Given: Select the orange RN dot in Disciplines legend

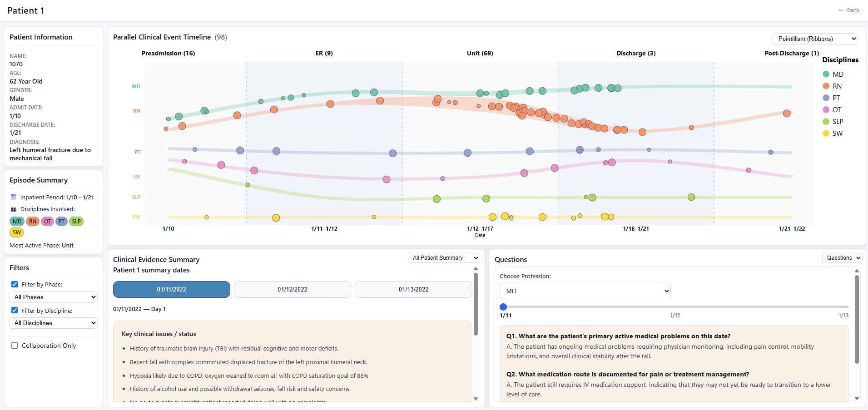Looking at the screenshot, I should pos(826,86).
